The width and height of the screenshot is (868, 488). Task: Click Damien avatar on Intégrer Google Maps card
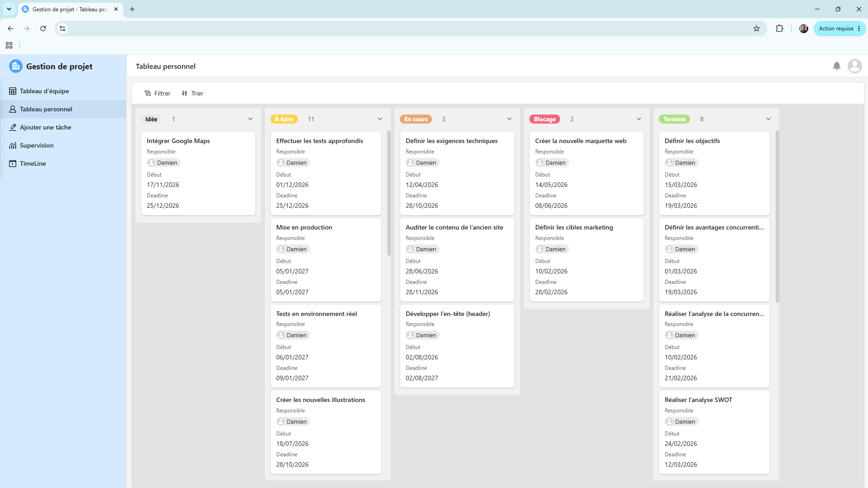tap(151, 163)
